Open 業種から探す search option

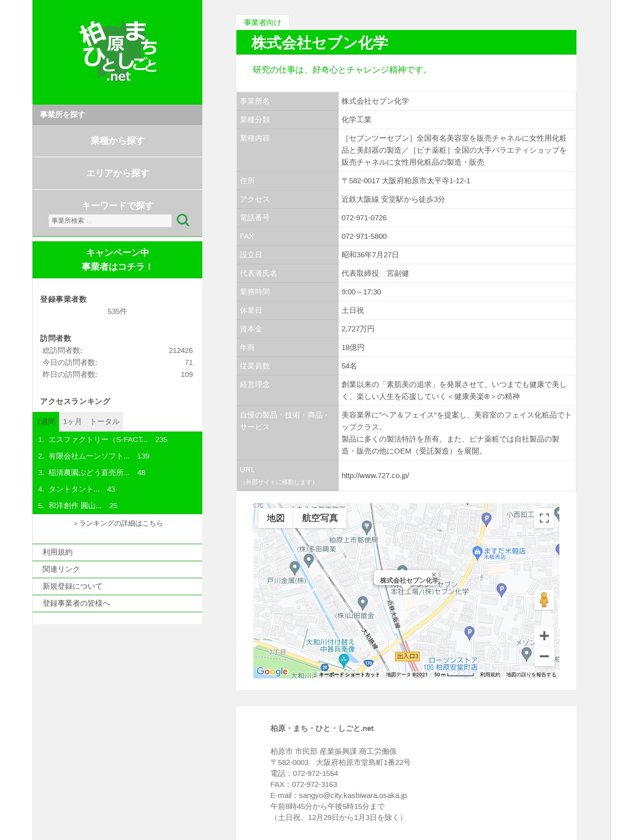[117, 141]
